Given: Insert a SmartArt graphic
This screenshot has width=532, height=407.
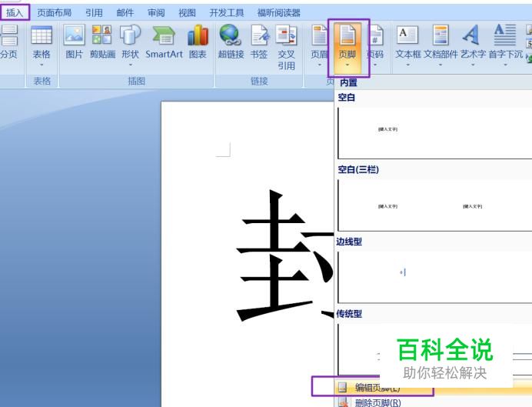Looking at the screenshot, I should 164,42.
